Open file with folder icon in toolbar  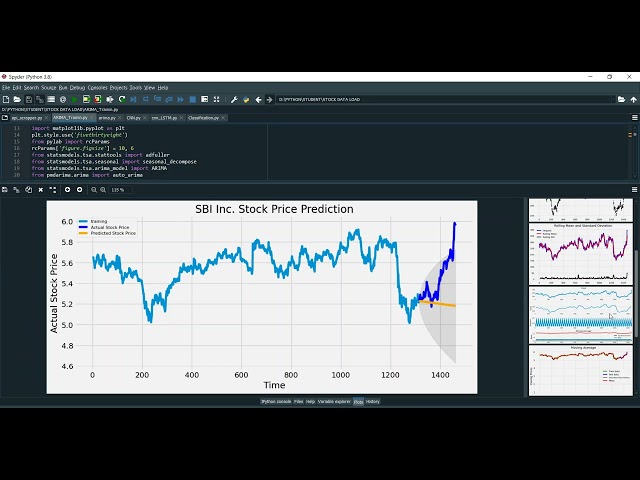point(17,99)
